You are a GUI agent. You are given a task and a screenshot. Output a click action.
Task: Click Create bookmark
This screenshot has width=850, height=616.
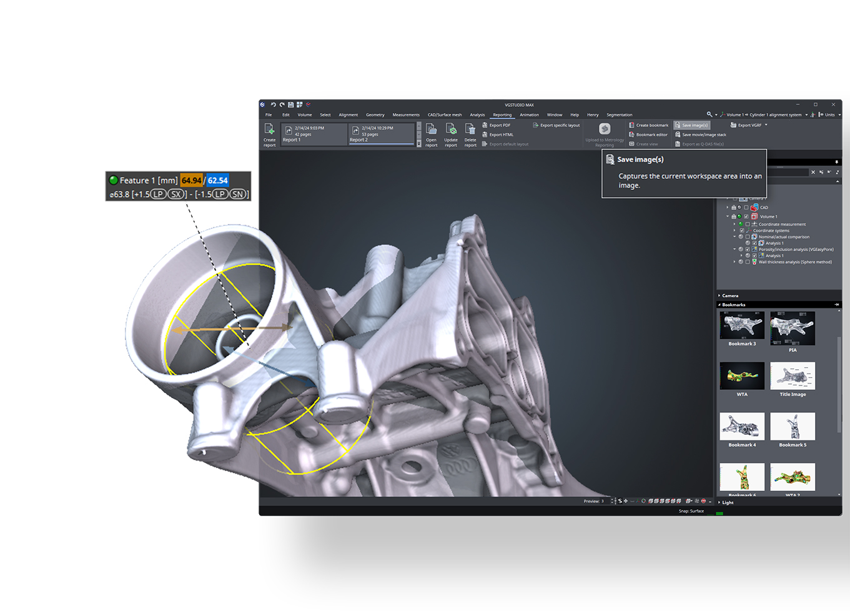649,125
